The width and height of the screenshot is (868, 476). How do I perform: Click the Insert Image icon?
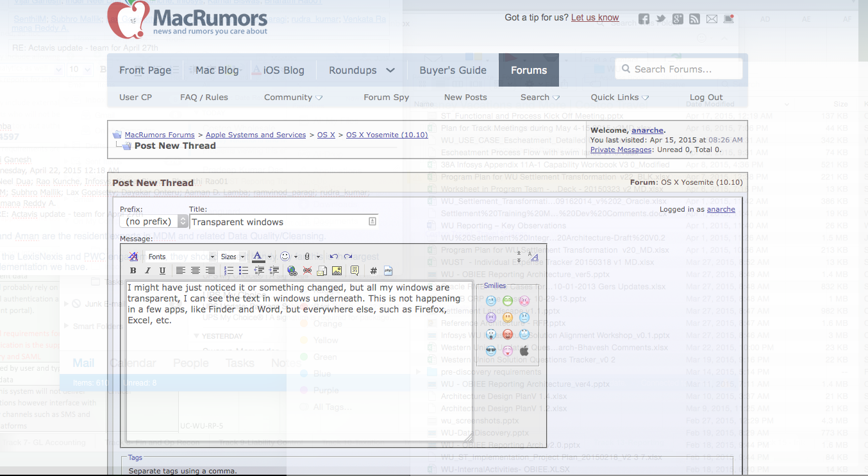337,271
